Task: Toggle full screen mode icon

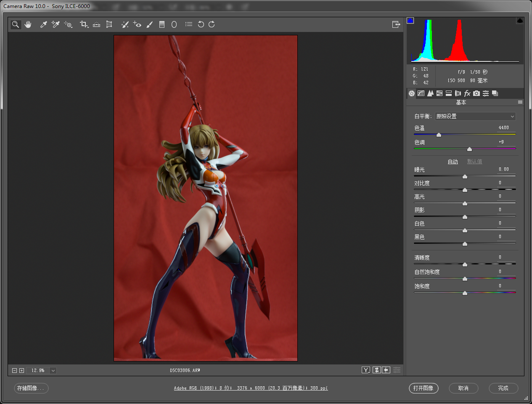Action: (396, 24)
